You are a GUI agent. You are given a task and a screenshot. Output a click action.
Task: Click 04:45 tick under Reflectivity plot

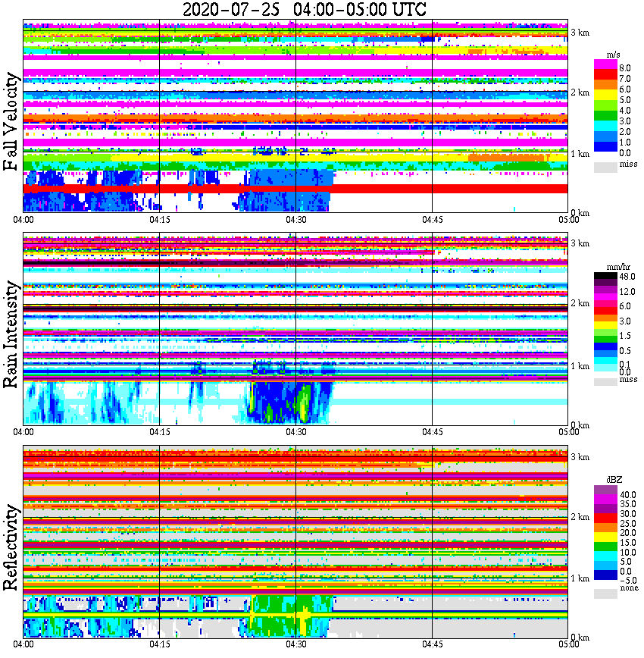(432, 644)
